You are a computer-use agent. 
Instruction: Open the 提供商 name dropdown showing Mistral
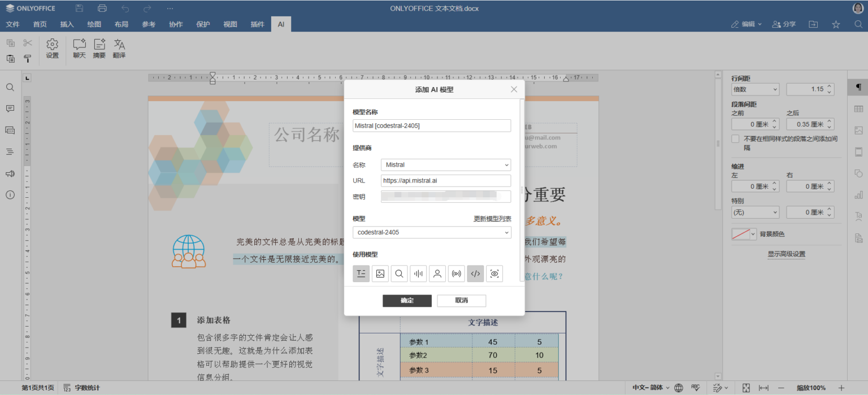coord(445,164)
